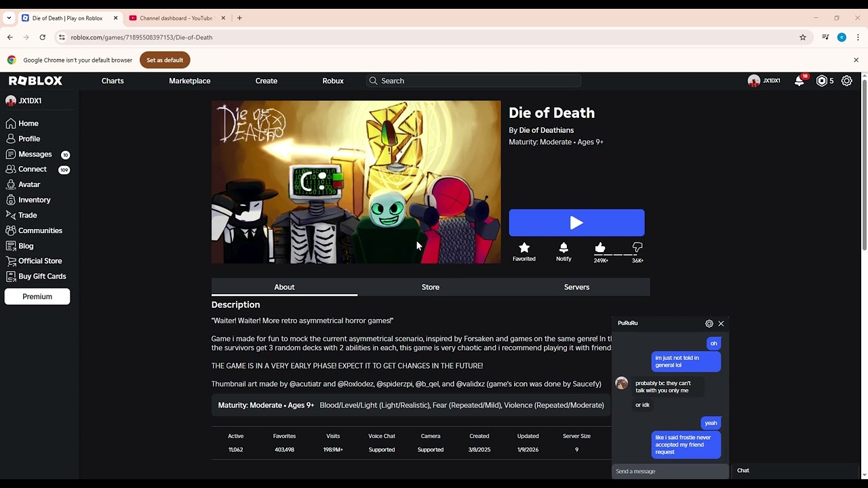Viewport: 868px width, 488px height.
Task: Open the Die of Deathians creator link
Action: (x=547, y=130)
